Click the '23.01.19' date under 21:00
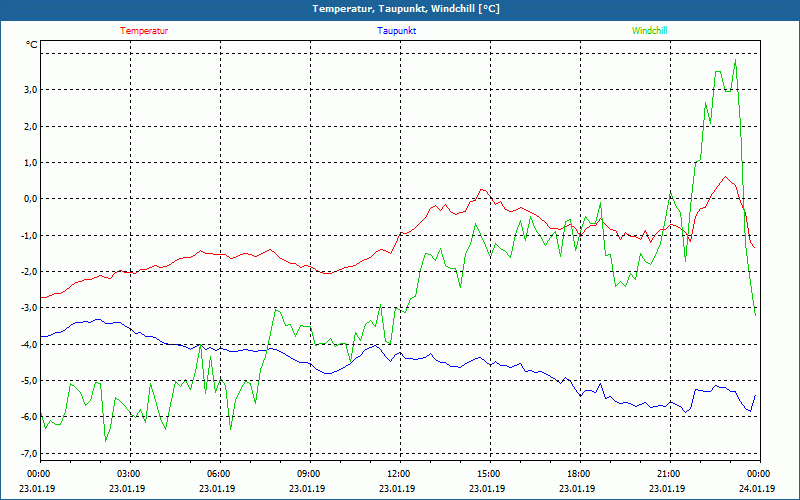 [x=667, y=488]
